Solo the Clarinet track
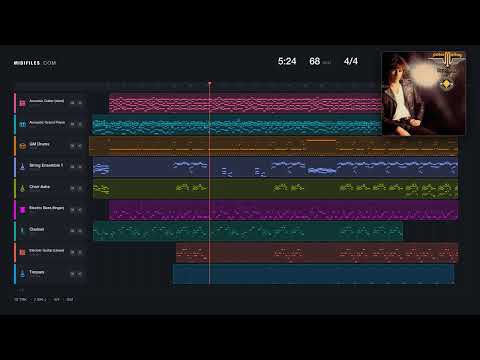Image resolution: width=480 pixels, height=360 pixels. tap(80, 231)
